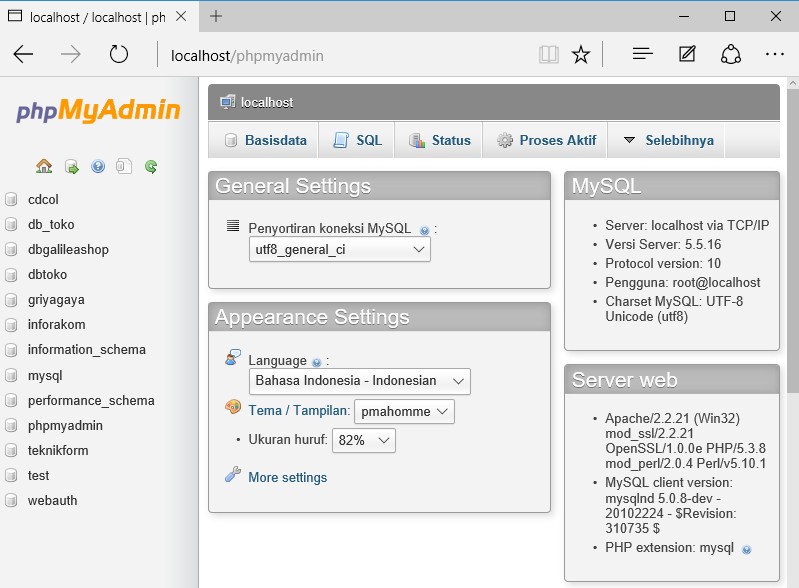The image size is (799, 588).
Task: Open the query window help icon
Action: [x=98, y=166]
